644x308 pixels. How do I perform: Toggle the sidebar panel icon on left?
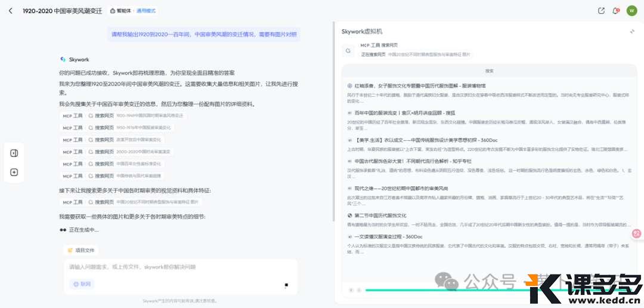14,153
